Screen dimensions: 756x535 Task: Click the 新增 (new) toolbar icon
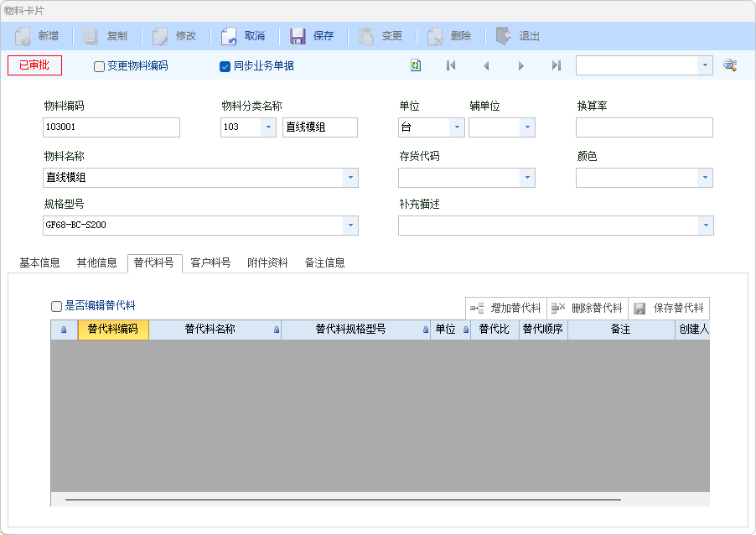[23, 36]
